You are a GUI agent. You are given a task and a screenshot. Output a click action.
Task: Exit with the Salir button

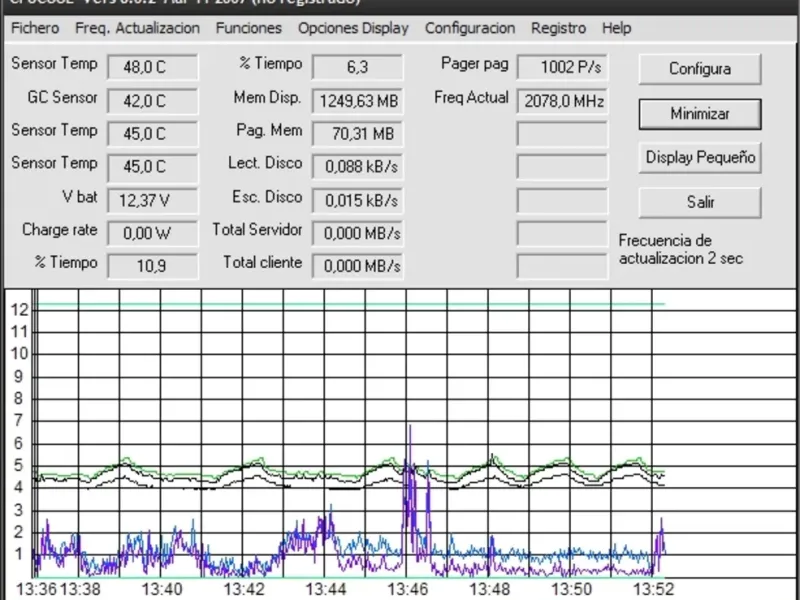point(700,203)
